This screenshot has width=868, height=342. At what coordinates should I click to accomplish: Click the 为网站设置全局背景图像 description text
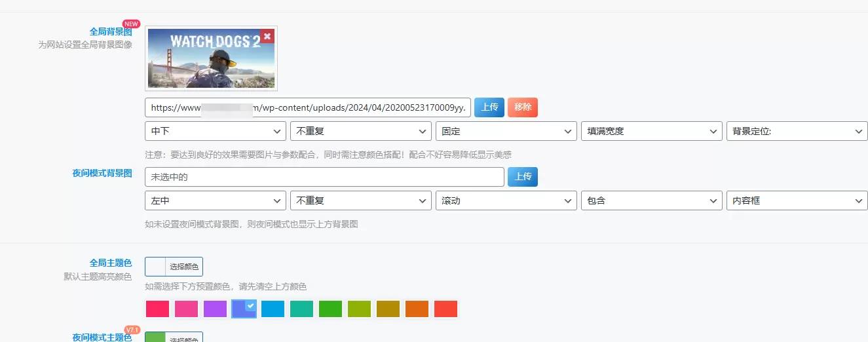(x=85, y=45)
